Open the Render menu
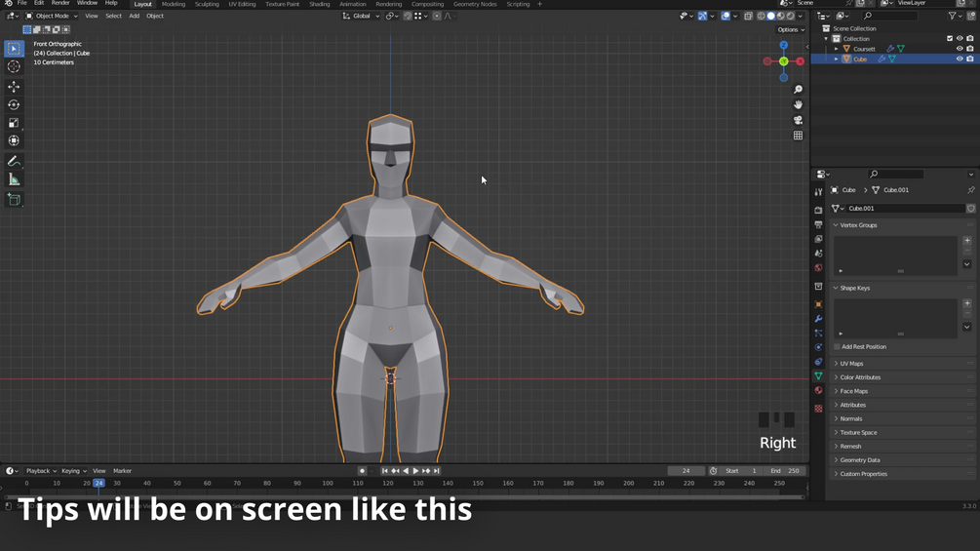980x551 pixels. [x=60, y=4]
